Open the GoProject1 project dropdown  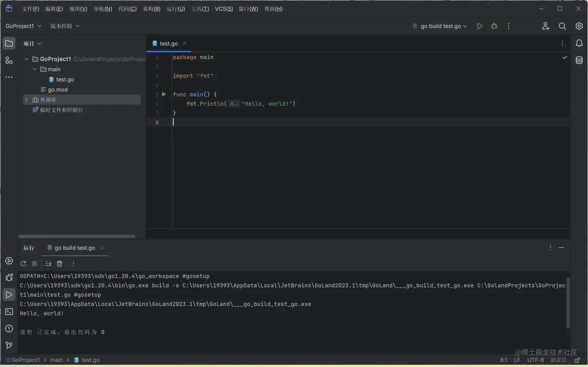click(23, 26)
